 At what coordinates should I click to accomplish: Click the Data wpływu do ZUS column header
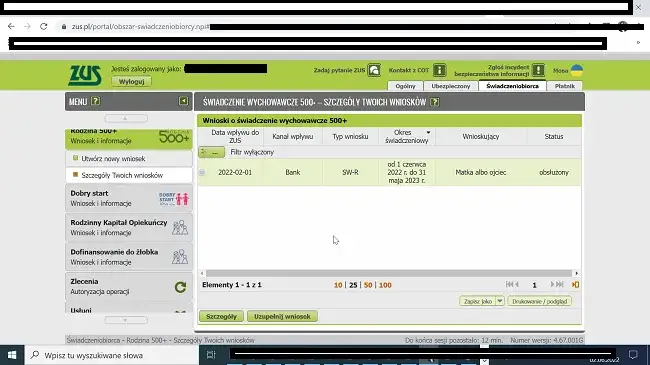(235, 136)
